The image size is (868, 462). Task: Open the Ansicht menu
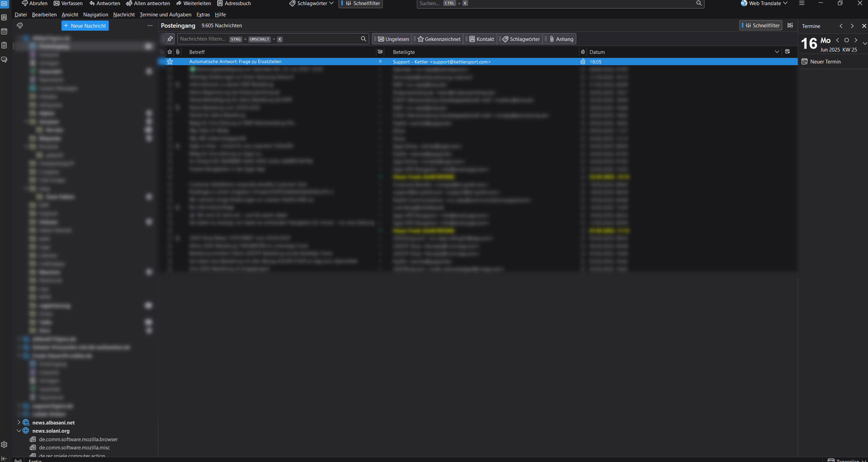coord(70,14)
